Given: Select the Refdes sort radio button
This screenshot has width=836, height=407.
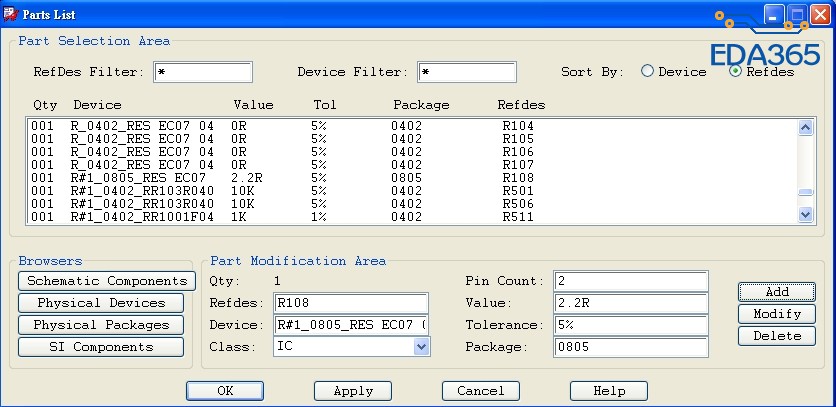Looking at the screenshot, I should (x=736, y=71).
